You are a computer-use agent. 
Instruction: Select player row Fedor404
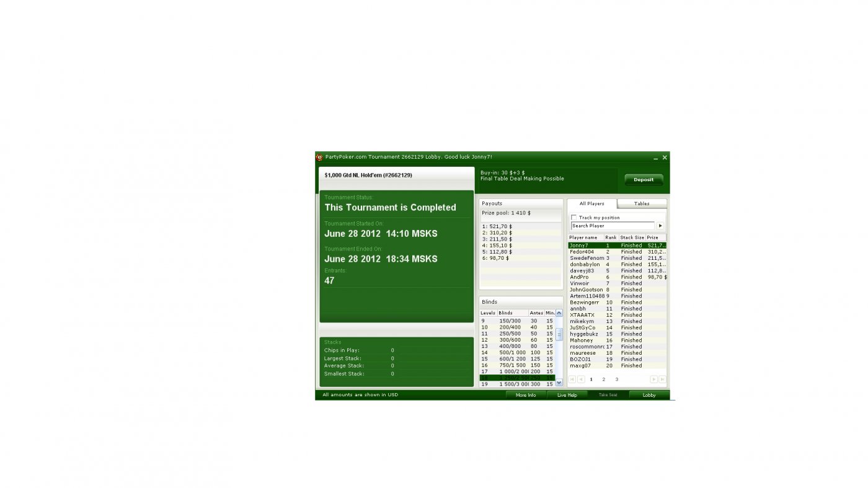[618, 252]
